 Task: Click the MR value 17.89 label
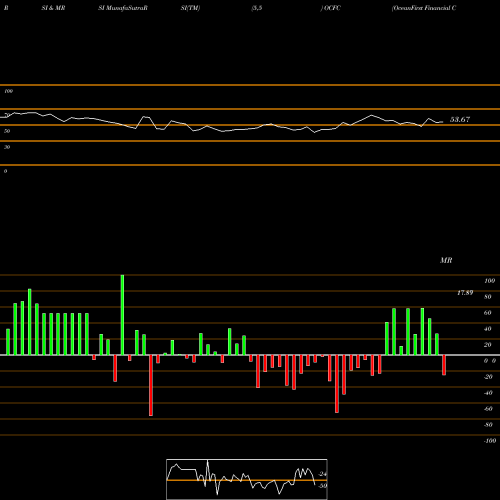tap(465, 293)
